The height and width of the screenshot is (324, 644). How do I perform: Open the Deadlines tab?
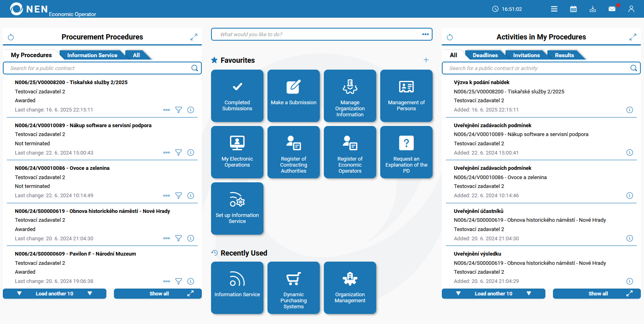click(485, 55)
